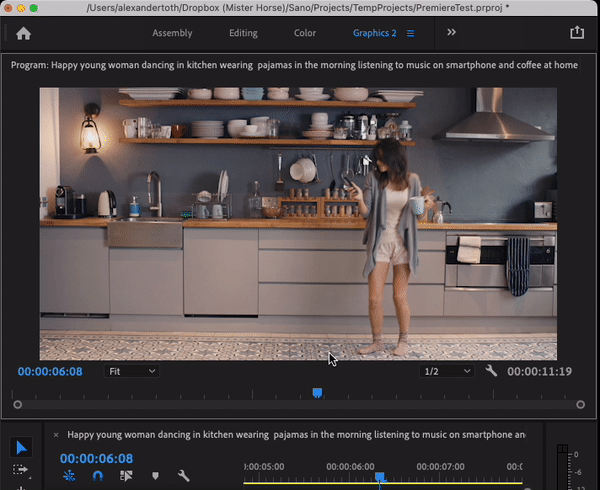Select the Track Select Forward tool
The image size is (600, 490).
point(21,470)
